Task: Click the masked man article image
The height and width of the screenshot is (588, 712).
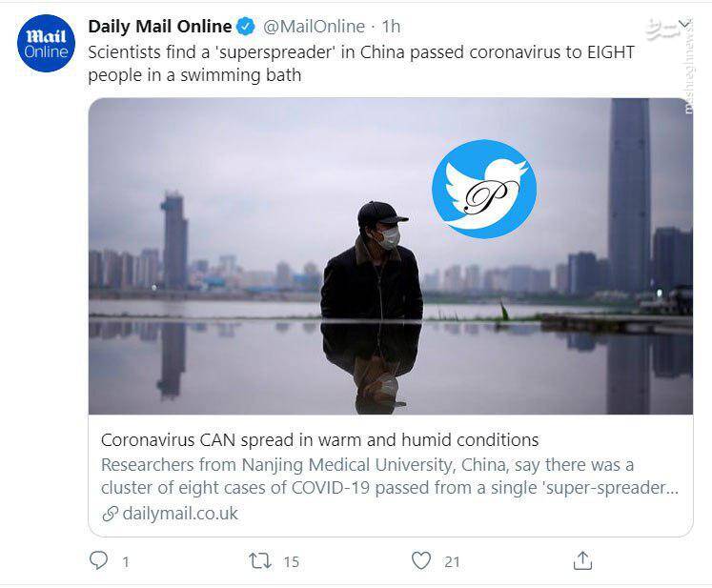Action: pos(391,256)
